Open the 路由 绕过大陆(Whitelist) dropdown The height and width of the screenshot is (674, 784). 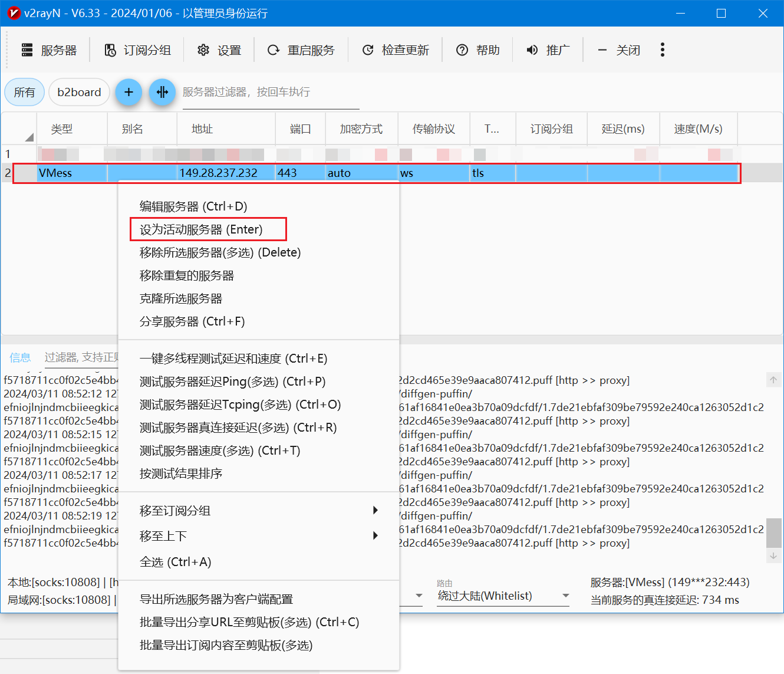503,596
